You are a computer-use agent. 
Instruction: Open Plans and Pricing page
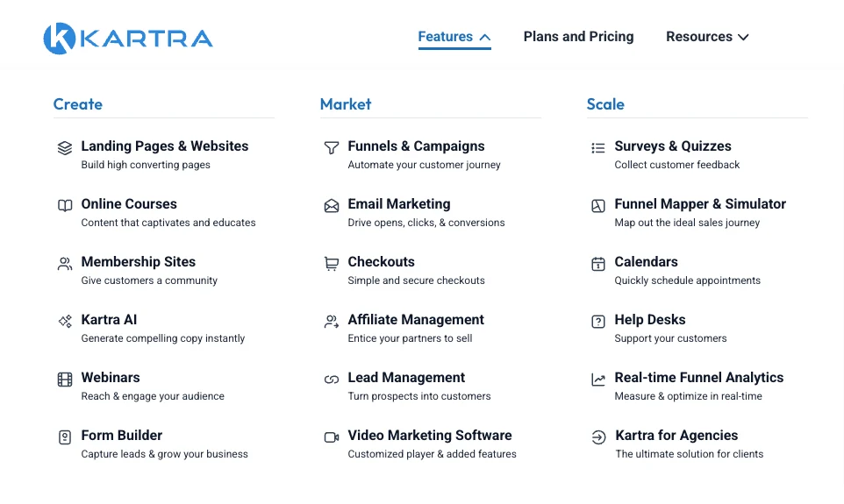tap(579, 37)
